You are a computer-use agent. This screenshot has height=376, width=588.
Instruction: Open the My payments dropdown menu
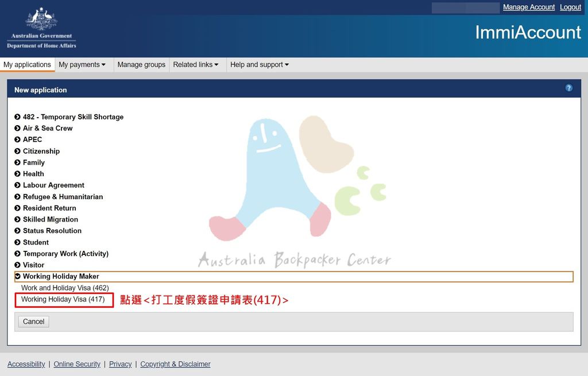pos(82,64)
